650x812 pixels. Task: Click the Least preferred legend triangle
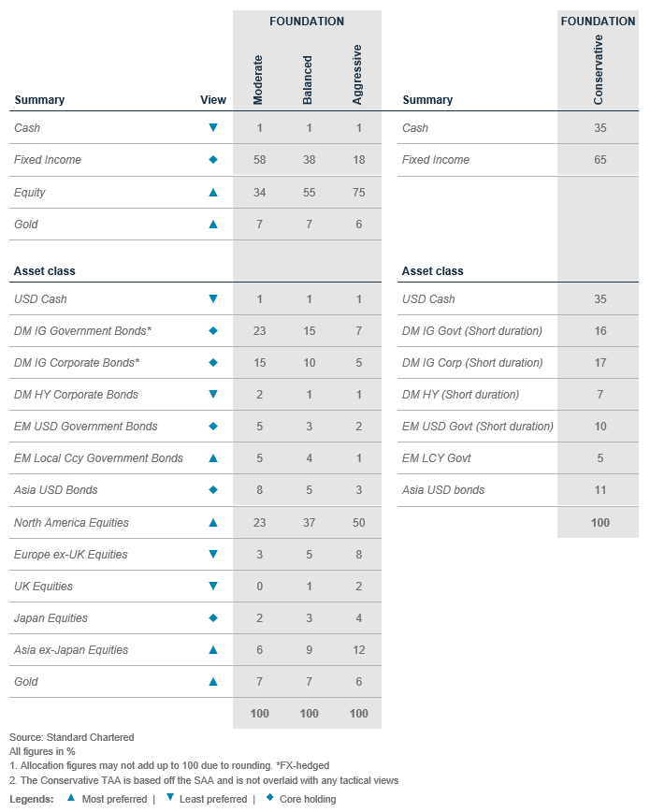170,797
